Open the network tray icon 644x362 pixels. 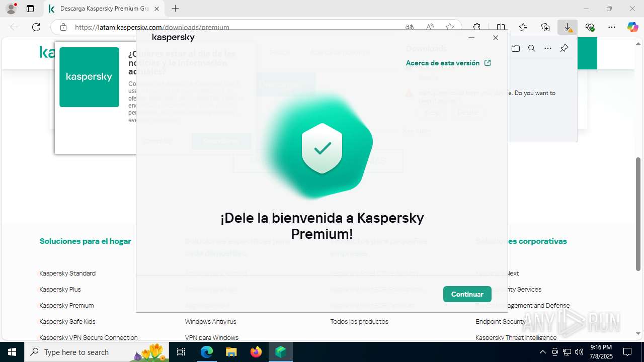pos(567,352)
